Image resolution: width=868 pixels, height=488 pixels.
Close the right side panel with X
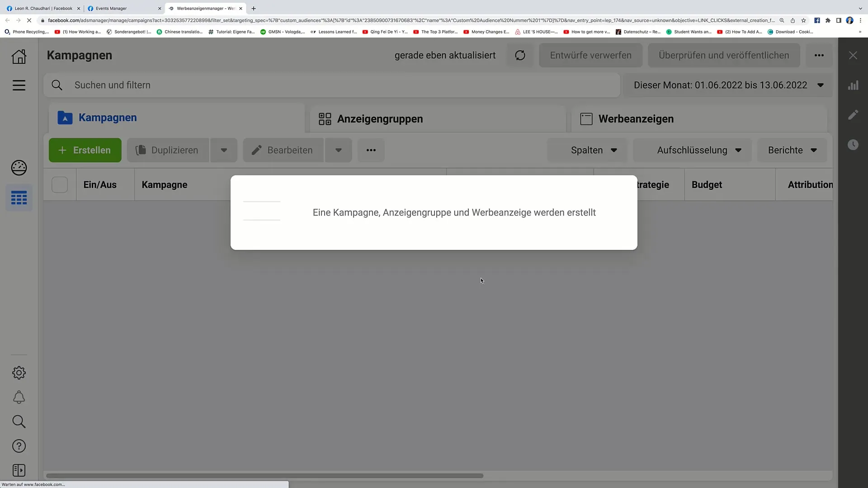853,55
